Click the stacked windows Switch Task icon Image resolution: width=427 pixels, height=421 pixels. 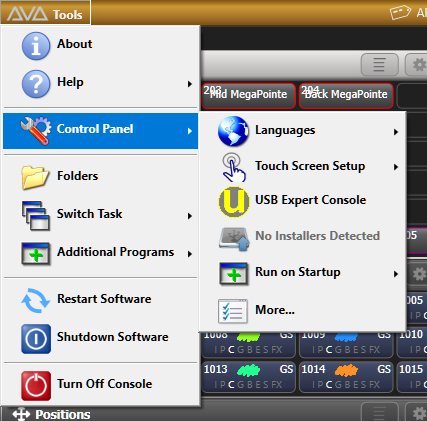pyautogui.click(x=36, y=216)
